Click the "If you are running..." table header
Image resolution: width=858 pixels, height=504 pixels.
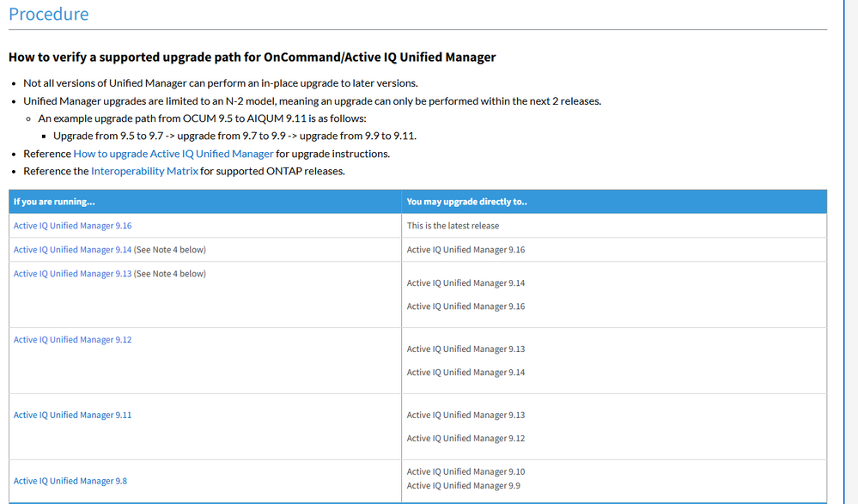click(54, 202)
